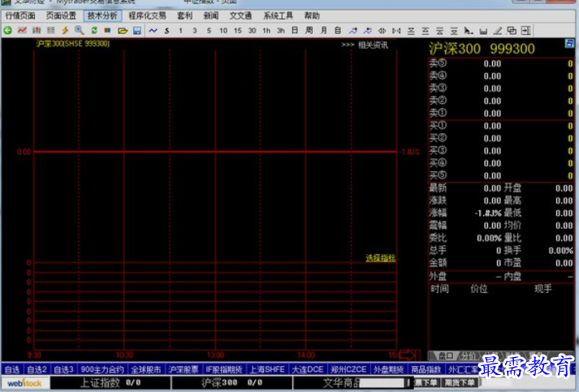Switch to the 自选2 bottom tab
The width and height of the screenshot is (579, 392).
coord(37,369)
